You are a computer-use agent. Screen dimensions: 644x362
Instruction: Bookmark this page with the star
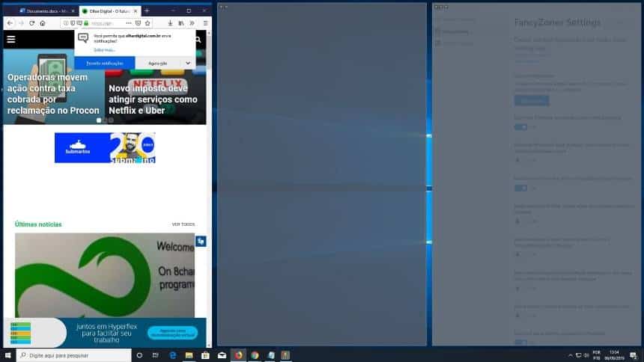click(148, 23)
